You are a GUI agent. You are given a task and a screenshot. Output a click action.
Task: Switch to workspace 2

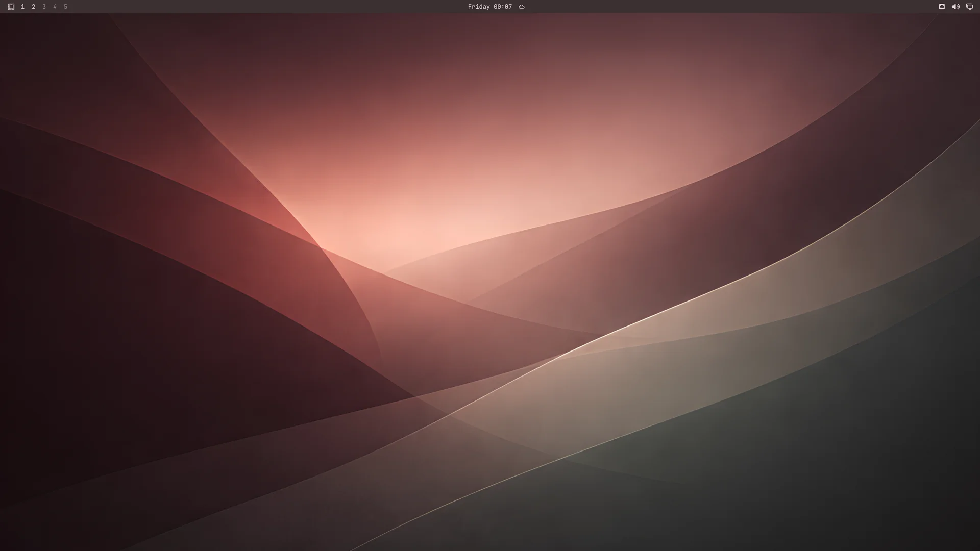pyautogui.click(x=33, y=7)
